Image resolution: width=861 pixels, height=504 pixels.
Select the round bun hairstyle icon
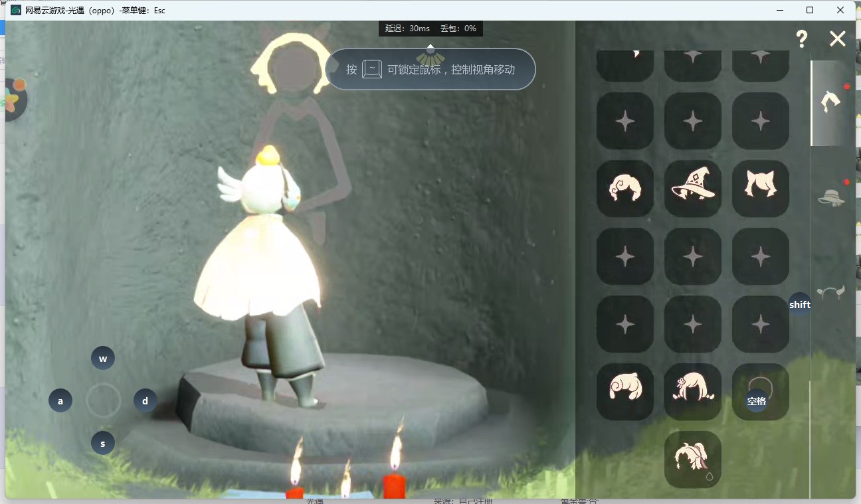[x=625, y=392]
